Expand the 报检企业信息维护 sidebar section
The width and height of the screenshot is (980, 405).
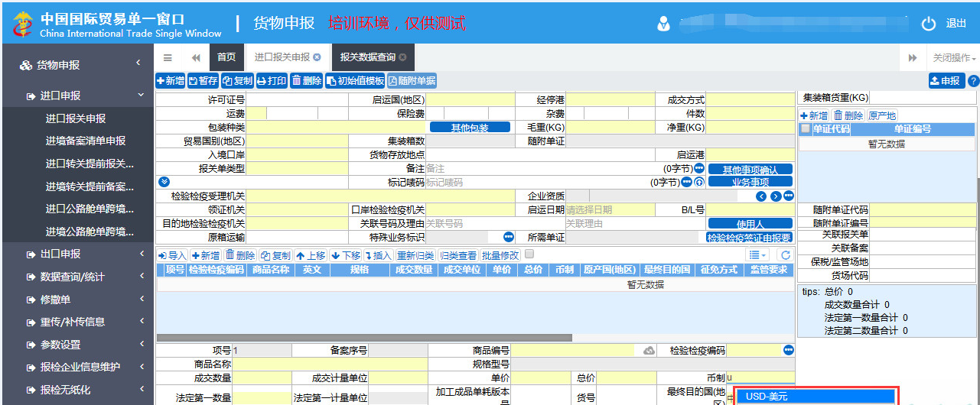tap(77, 367)
